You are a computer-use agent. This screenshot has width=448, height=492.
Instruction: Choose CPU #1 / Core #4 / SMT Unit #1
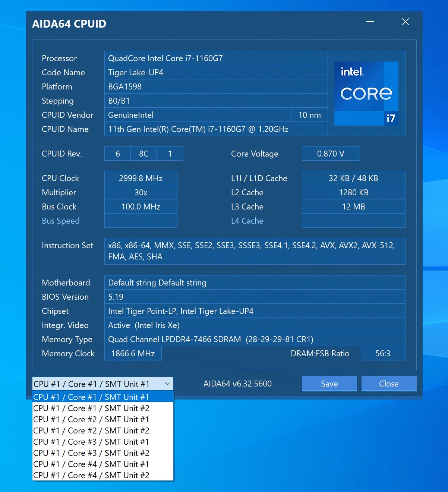tap(103, 464)
